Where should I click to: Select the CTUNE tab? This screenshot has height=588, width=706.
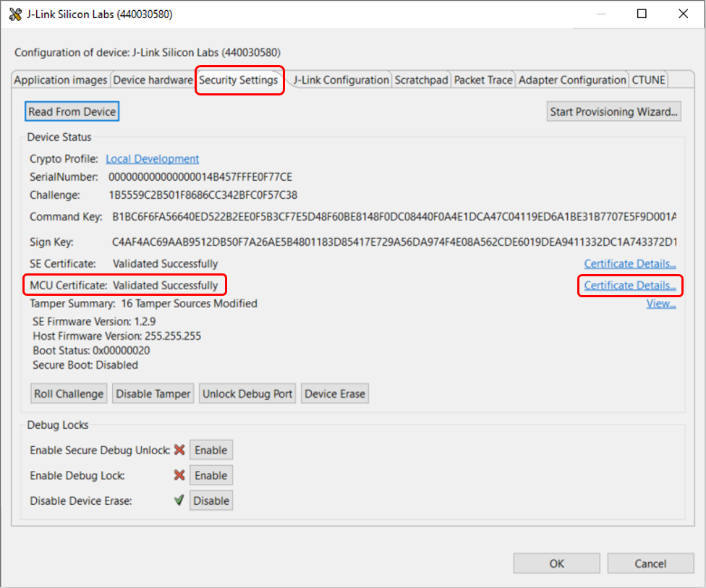tap(649, 80)
